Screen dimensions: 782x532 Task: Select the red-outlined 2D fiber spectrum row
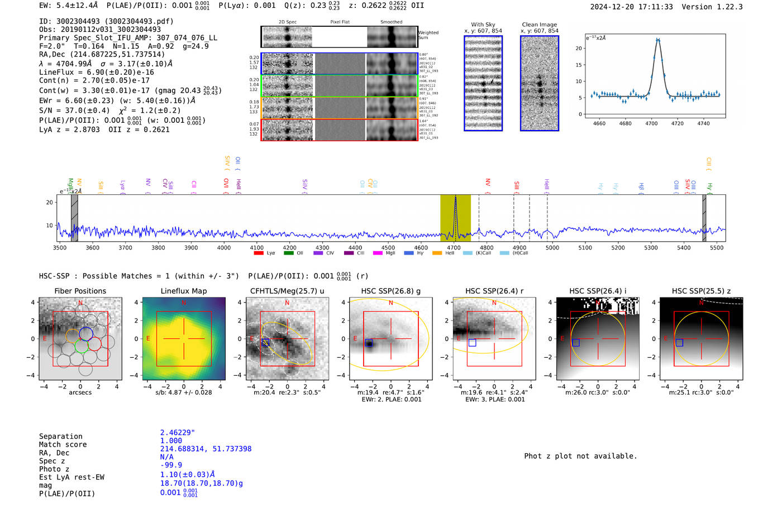coord(339,130)
